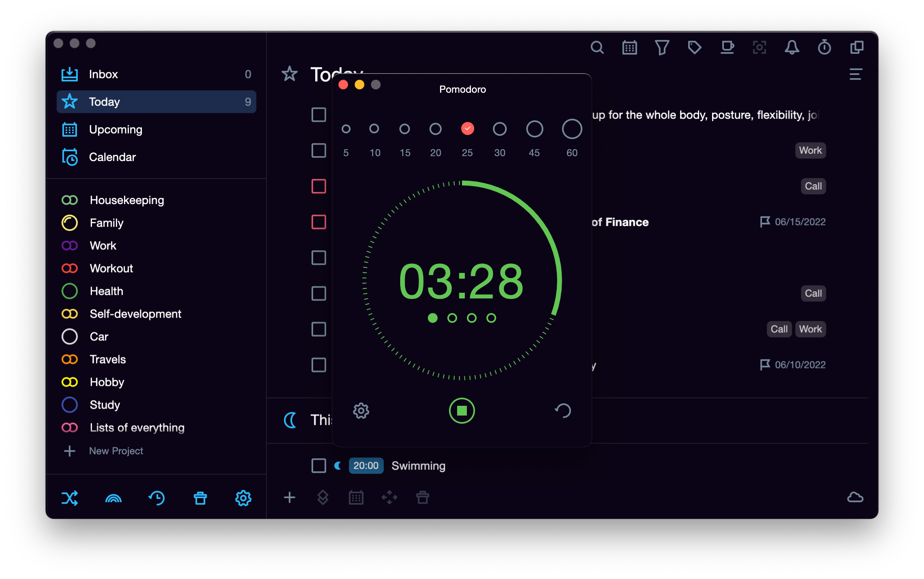Open history clock icon in sidebar footer
The width and height of the screenshot is (924, 579).
point(157,498)
